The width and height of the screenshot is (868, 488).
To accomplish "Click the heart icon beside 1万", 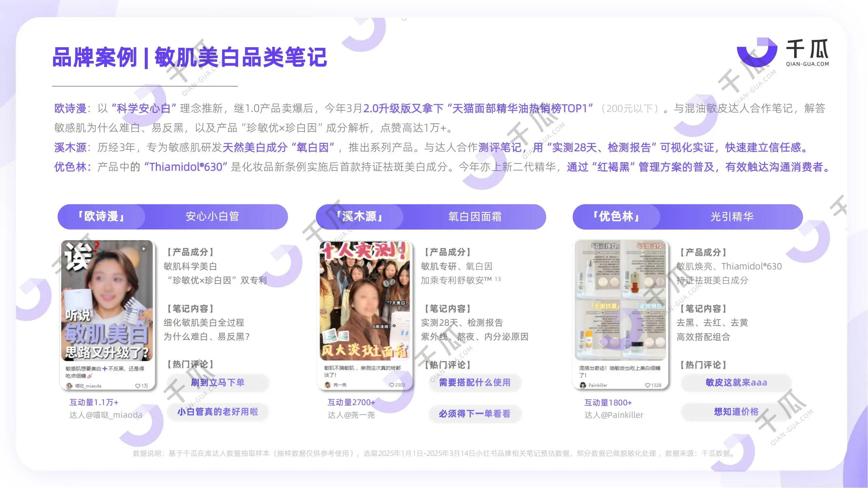I will [137, 386].
